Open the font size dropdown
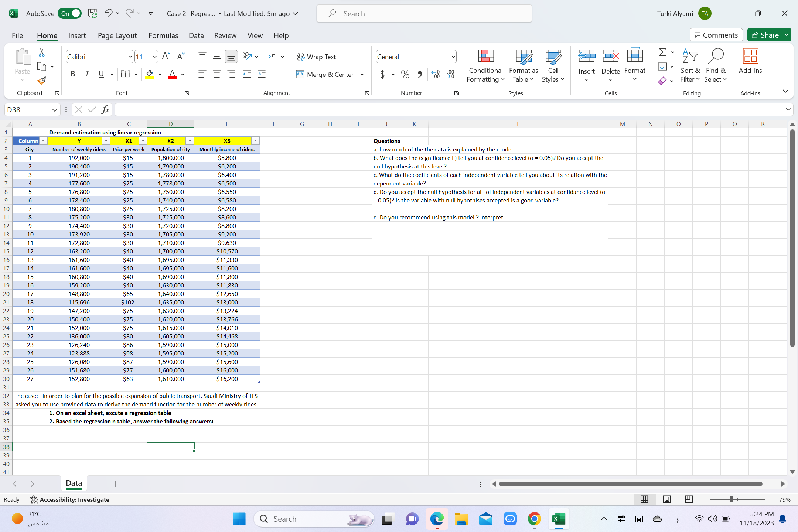Image resolution: width=798 pixels, height=532 pixels. tap(155, 57)
